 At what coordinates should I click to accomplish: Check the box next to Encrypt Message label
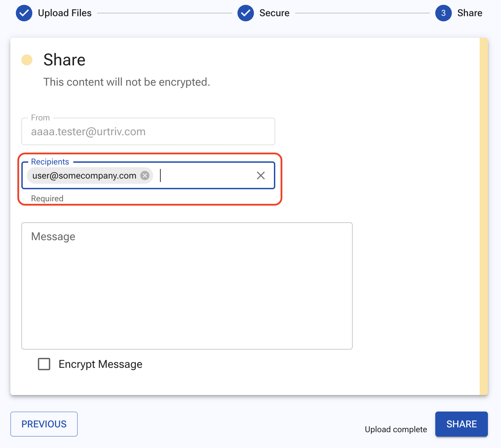point(44,364)
